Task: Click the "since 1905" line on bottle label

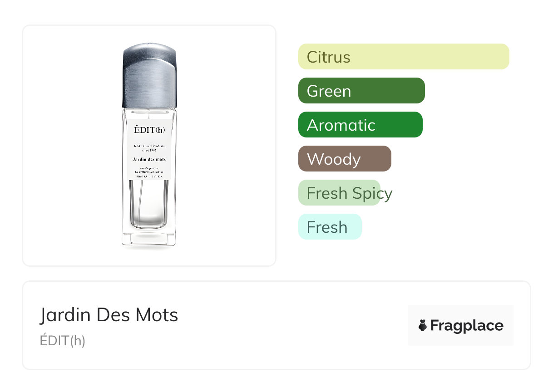Action: pyautogui.click(x=149, y=150)
